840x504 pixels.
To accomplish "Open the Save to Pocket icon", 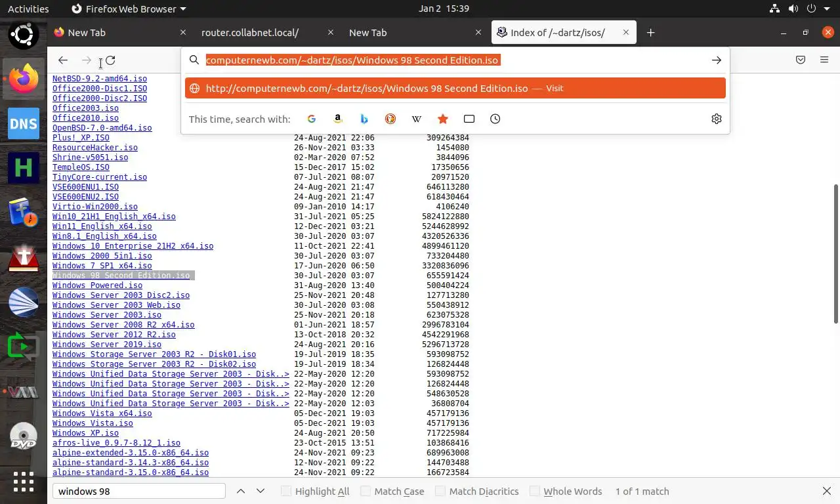I will pos(801,60).
